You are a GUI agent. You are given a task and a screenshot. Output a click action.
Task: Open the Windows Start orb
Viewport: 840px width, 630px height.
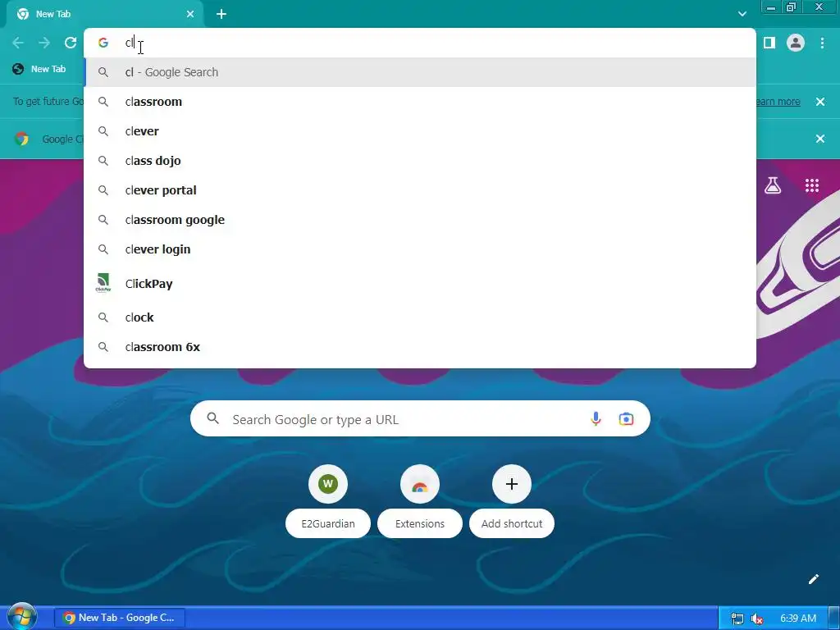[x=21, y=616]
